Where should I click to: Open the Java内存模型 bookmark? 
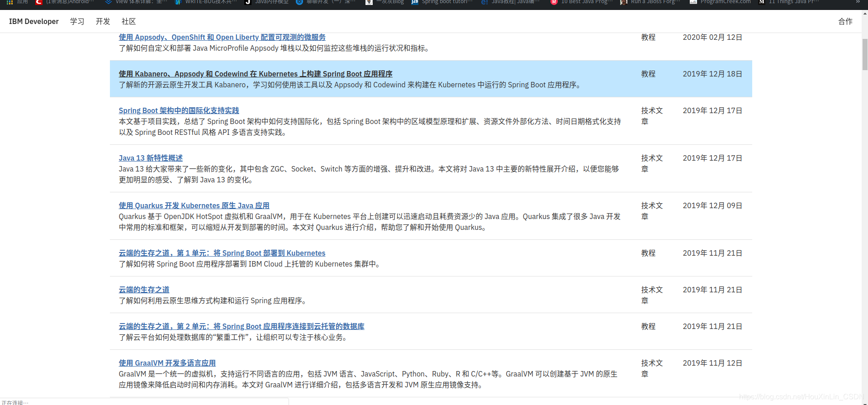click(x=266, y=2)
